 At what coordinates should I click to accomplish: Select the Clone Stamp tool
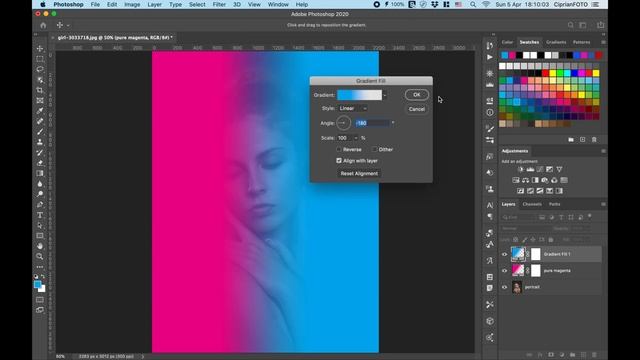point(40,142)
